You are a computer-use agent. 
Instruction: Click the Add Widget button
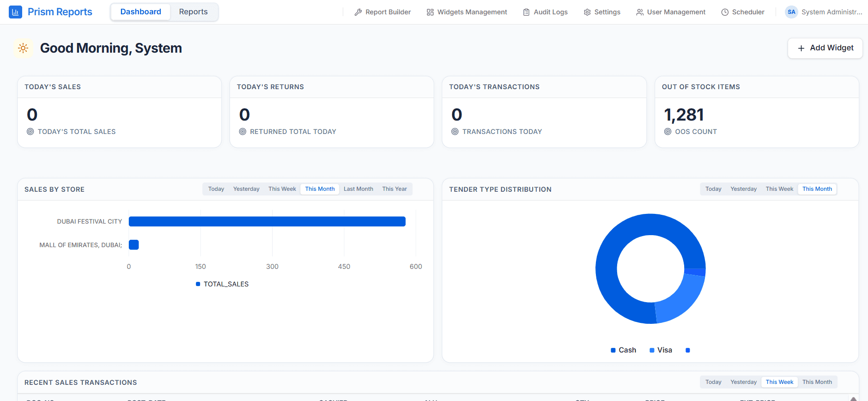coord(825,48)
